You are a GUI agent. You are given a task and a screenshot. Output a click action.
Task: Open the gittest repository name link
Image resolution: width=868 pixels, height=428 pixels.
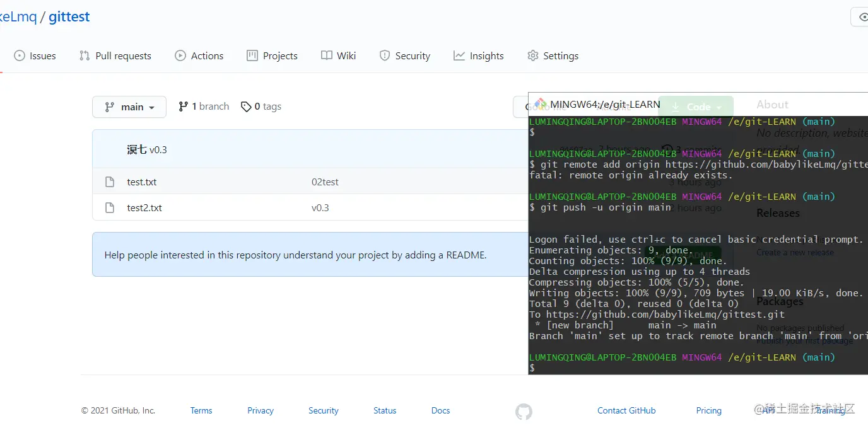coord(69,17)
